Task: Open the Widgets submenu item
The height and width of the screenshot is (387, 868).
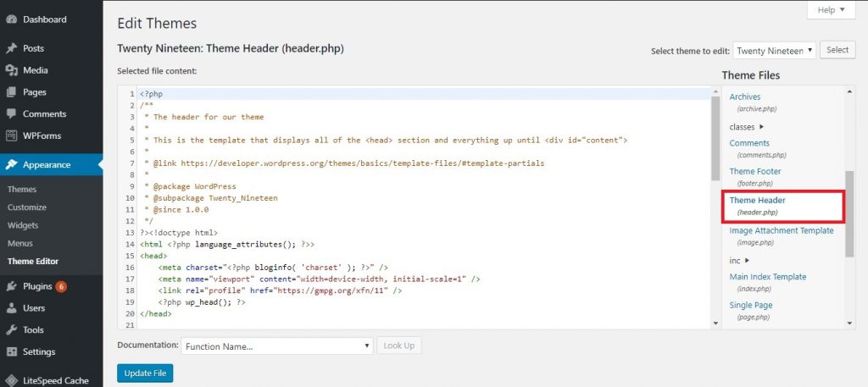Action: 23,225
